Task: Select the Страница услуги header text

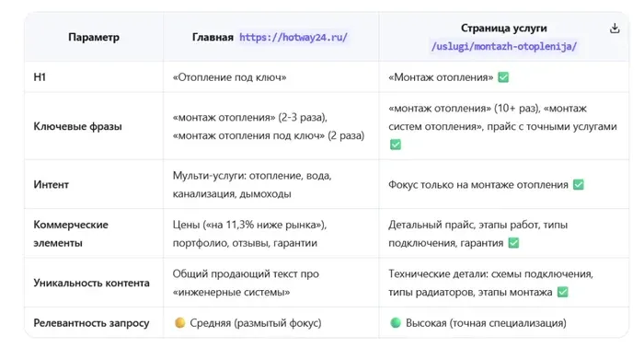Action: pyautogui.click(x=503, y=29)
